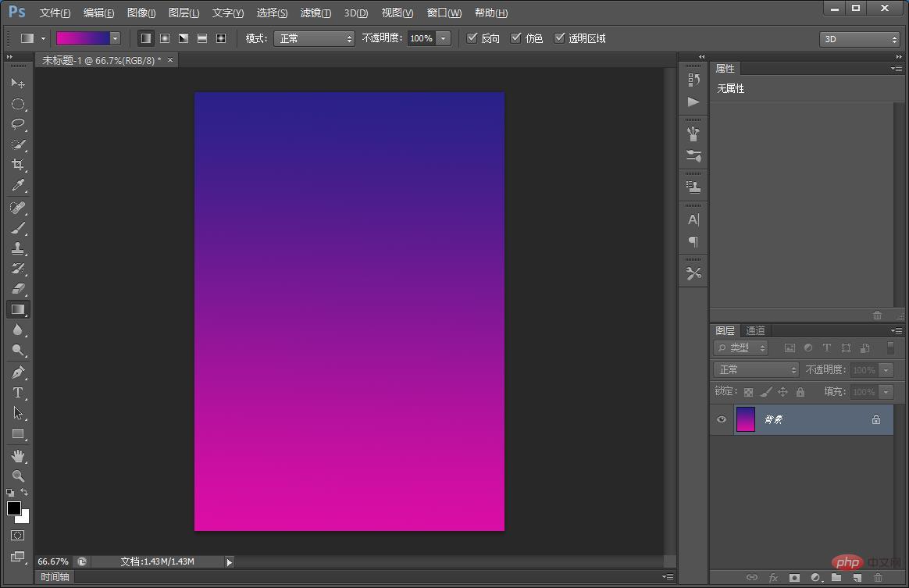
Task: Click the gradient preview swatch
Action: click(82, 38)
